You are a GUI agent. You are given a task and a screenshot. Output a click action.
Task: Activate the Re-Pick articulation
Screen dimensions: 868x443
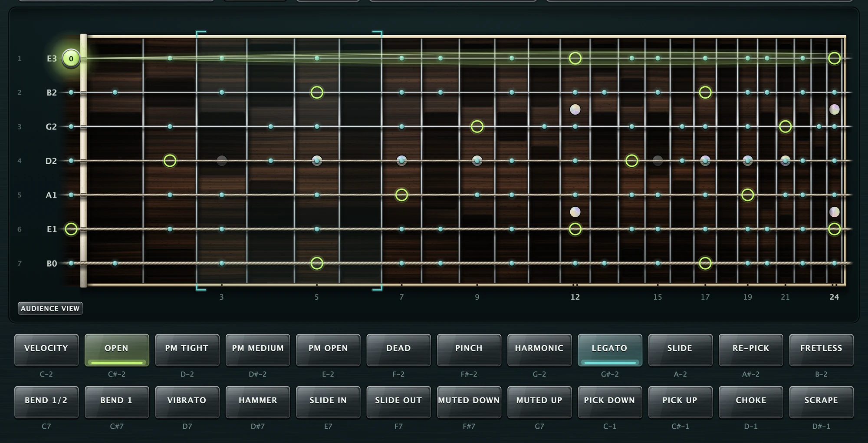click(751, 350)
